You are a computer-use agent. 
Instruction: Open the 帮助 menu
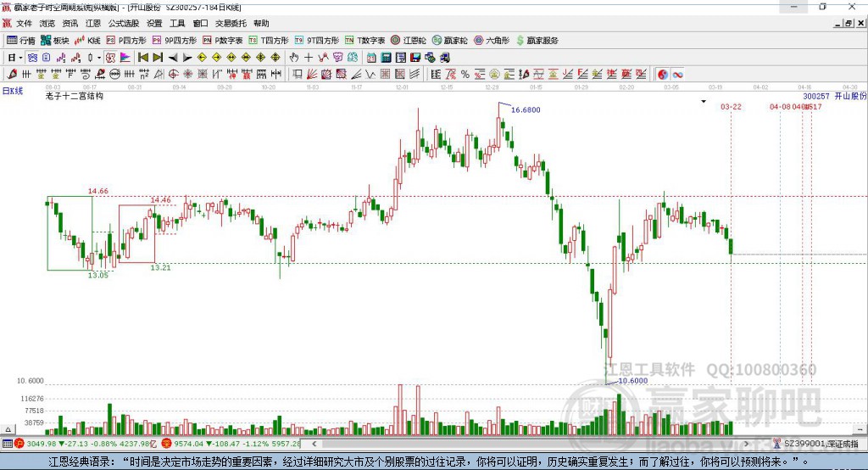[x=261, y=23]
